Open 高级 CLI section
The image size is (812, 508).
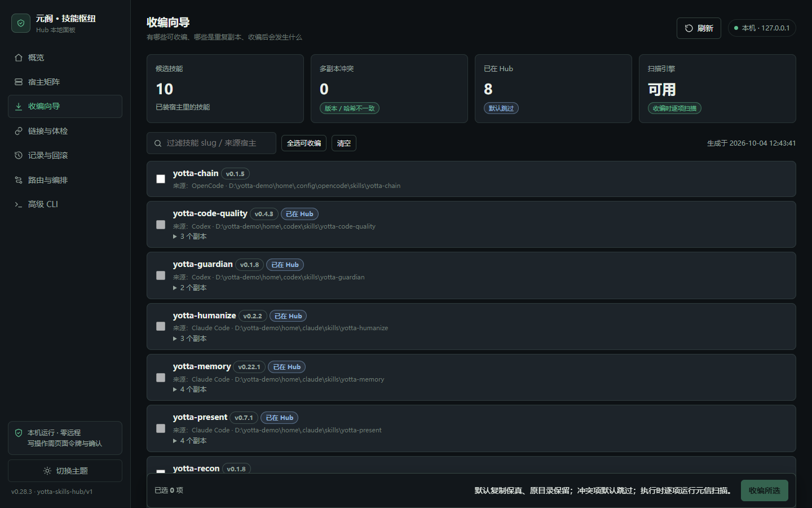65,204
